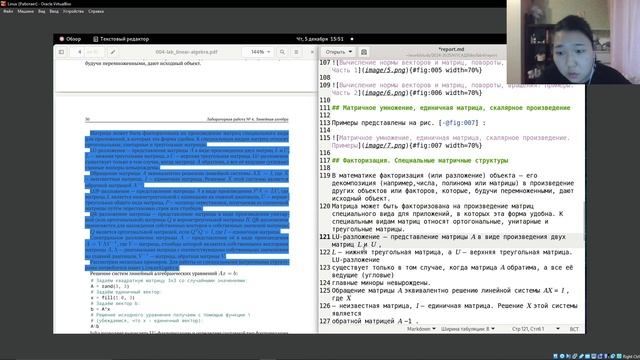Open the Ширина табуляции dropdown
Viewport: 640px width, 360px height.
(468, 329)
